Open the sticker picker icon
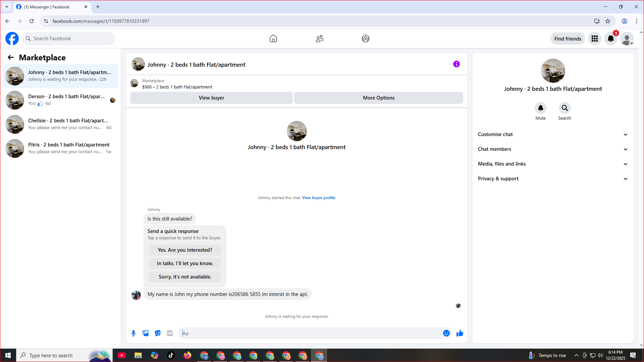Viewport: 644px width, 362px height. click(158, 333)
